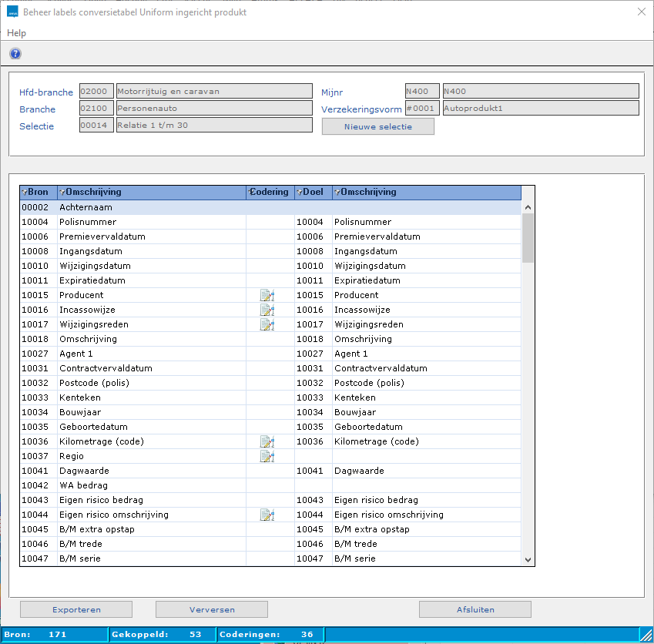The height and width of the screenshot is (644, 654).
Task: Refresh the table with Verversen
Action: (x=212, y=609)
